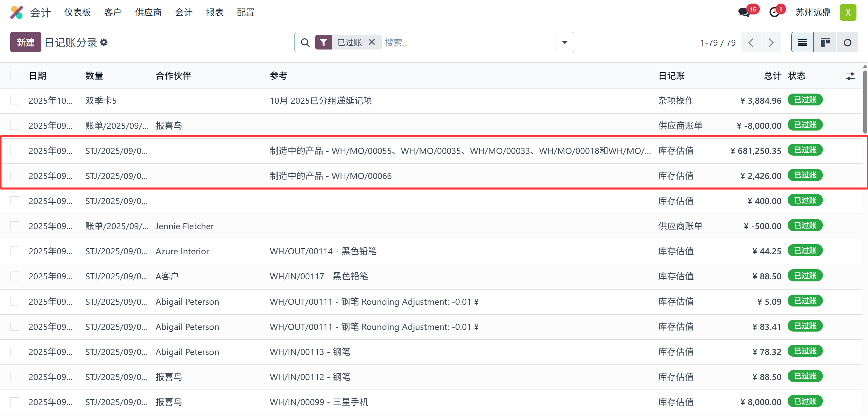
Task: Open optional columns adjust icon
Action: [x=850, y=76]
